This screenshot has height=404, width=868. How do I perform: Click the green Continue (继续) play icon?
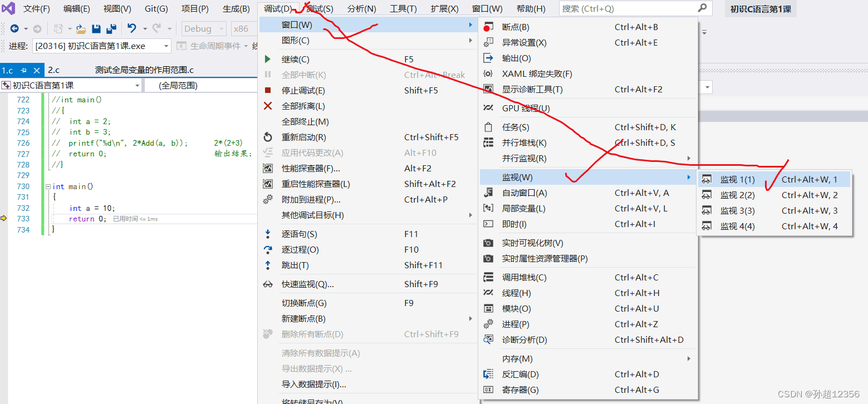(268, 59)
